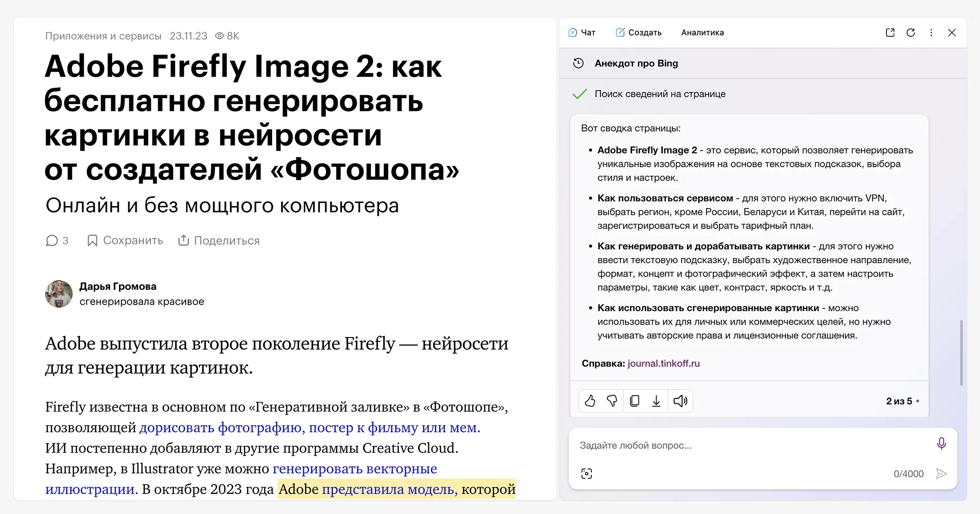Click the Поиск сведений на странице status

pyautogui.click(x=660, y=94)
